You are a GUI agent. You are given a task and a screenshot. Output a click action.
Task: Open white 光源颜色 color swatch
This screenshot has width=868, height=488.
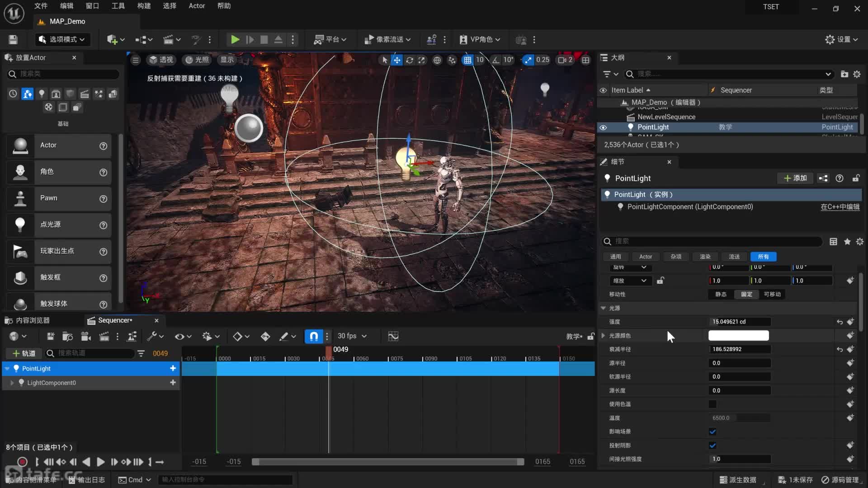click(738, 336)
